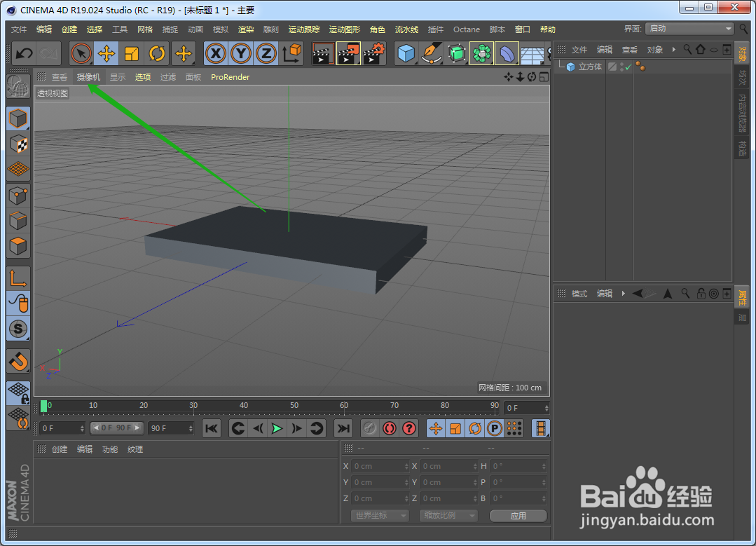This screenshot has height=546, width=756.
Task: Switch to Model mode
Action: (18, 118)
